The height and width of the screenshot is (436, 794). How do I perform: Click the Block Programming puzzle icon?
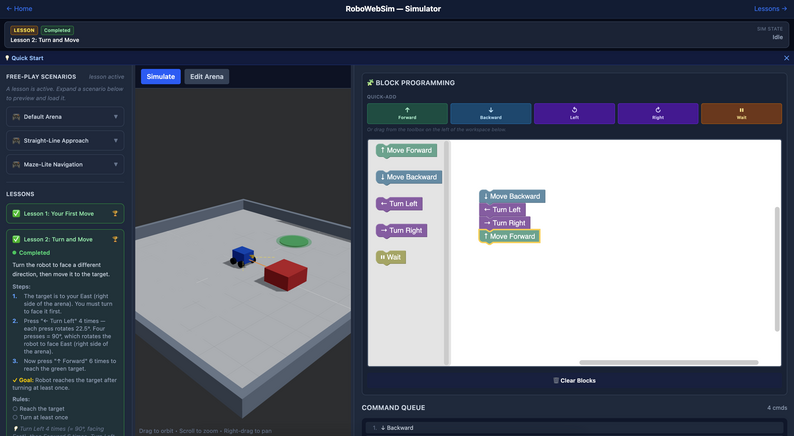point(370,83)
